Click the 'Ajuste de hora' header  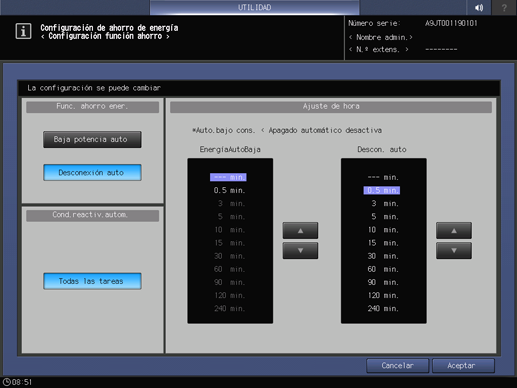(331, 107)
